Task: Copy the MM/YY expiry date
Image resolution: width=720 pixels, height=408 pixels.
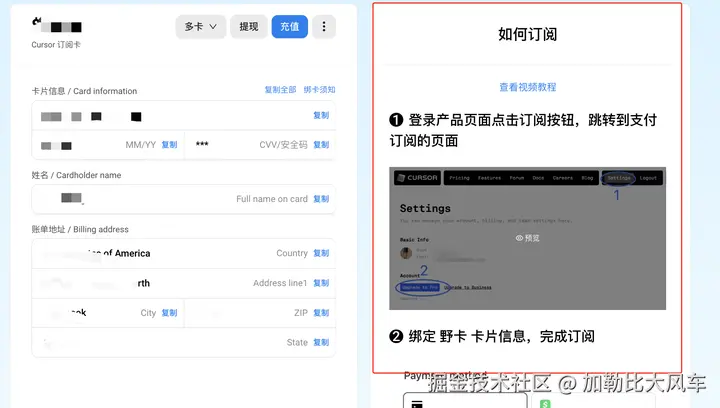Action: 169,145
